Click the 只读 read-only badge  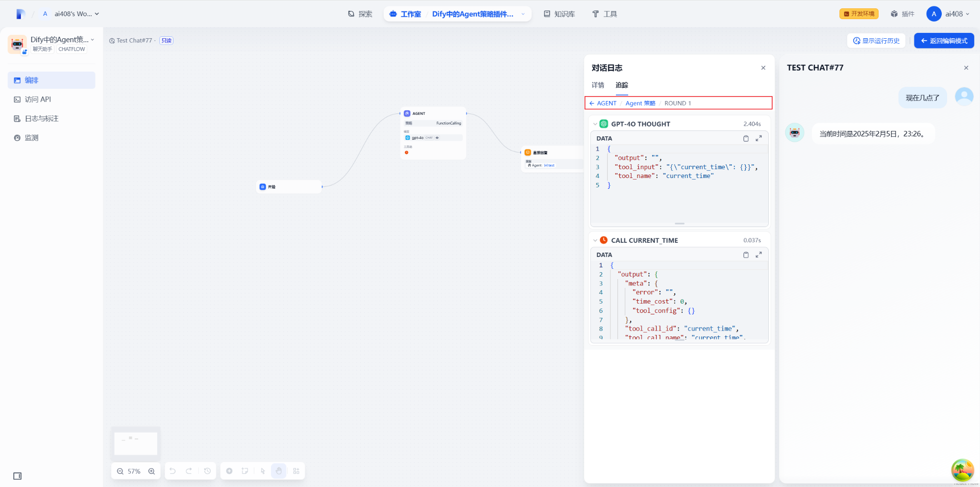(x=167, y=41)
